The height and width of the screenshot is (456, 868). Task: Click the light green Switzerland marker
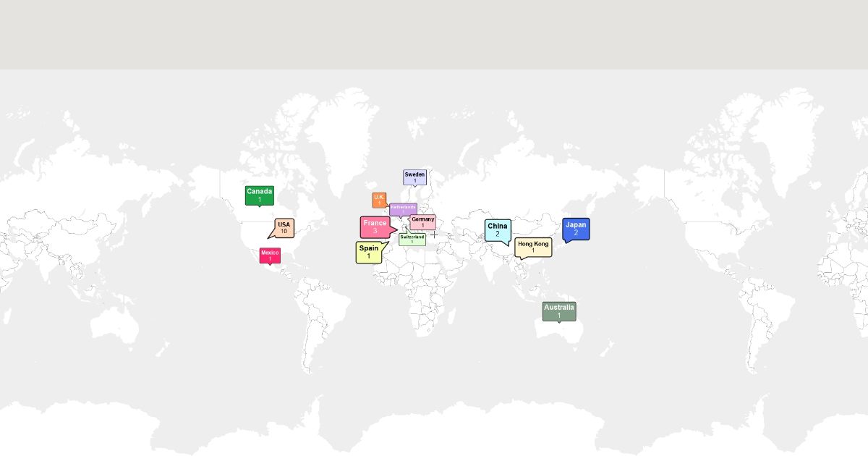412,240
